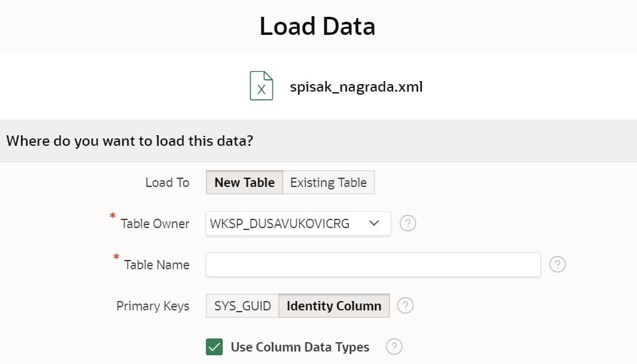Choose the Identity Column primary key option
Image resolution: width=637 pixels, height=364 pixels.
334,306
